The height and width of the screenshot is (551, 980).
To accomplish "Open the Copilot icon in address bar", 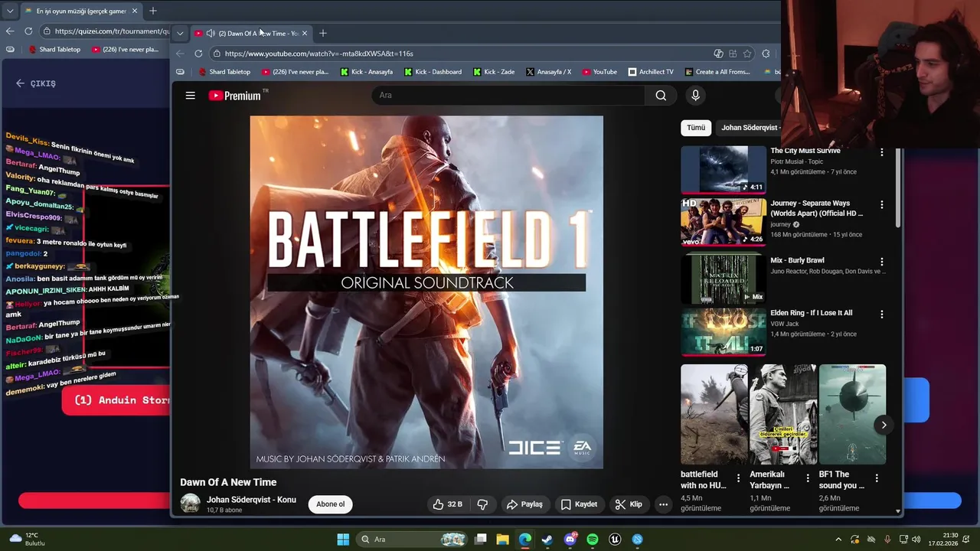I will click(x=718, y=54).
